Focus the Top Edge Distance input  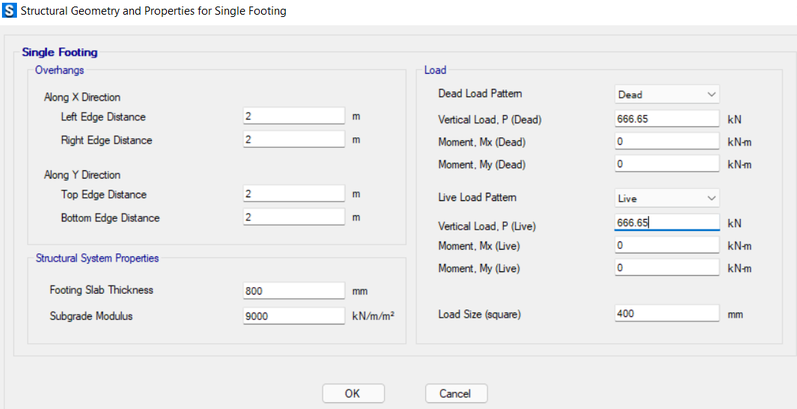294,194
